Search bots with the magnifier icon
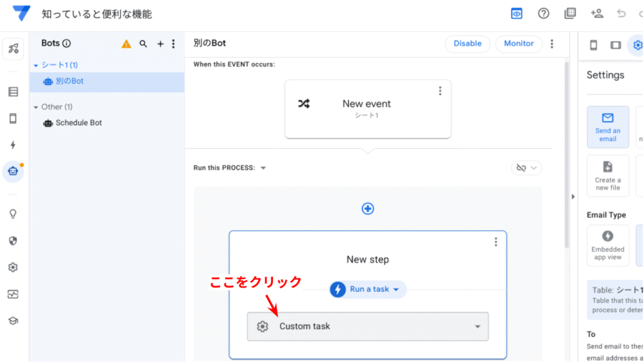Viewport: 644px width, 362px height. point(143,43)
